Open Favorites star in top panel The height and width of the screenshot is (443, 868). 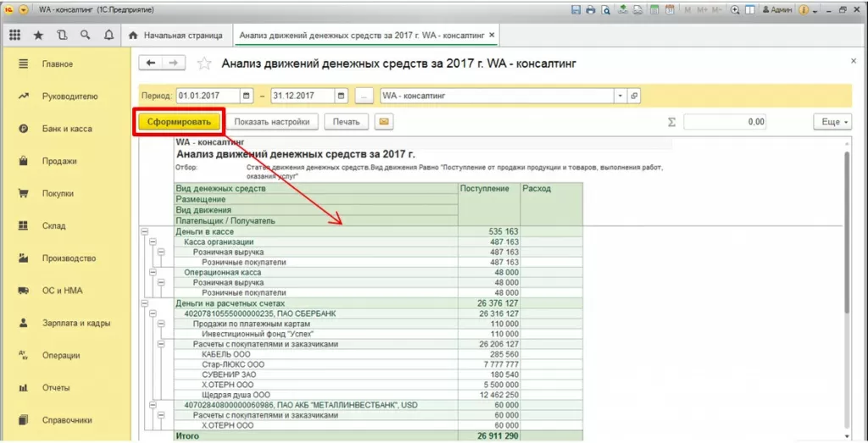[39, 36]
